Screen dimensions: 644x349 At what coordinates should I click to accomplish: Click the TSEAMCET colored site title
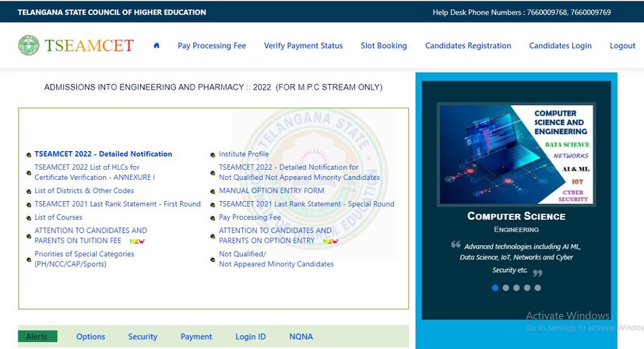pos(89,45)
